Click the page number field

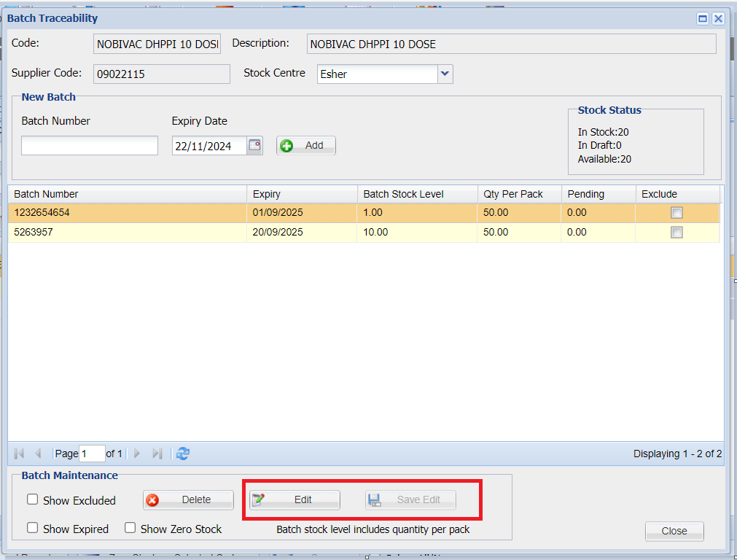pyautogui.click(x=92, y=454)
